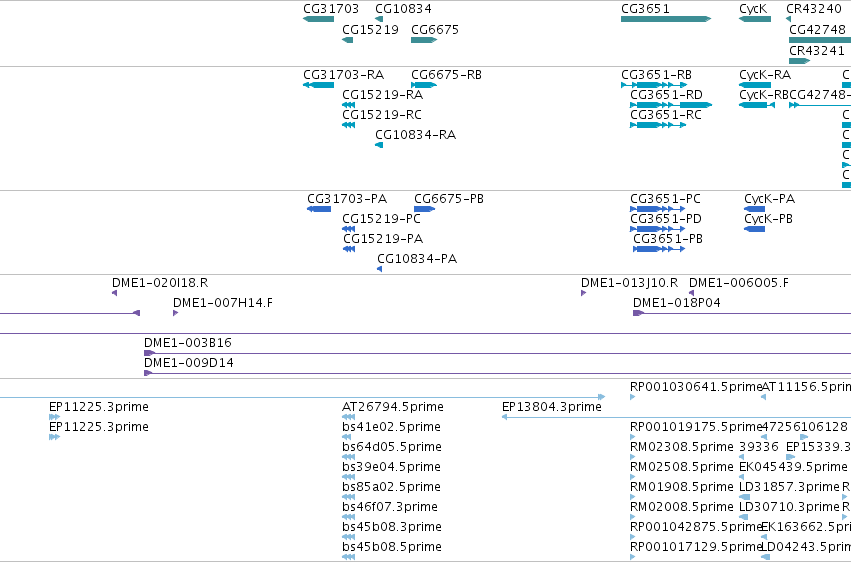The image size is (851, 562).
Task: Select the RP001017129.5prime EST label
Action: [x=696, y=547]
